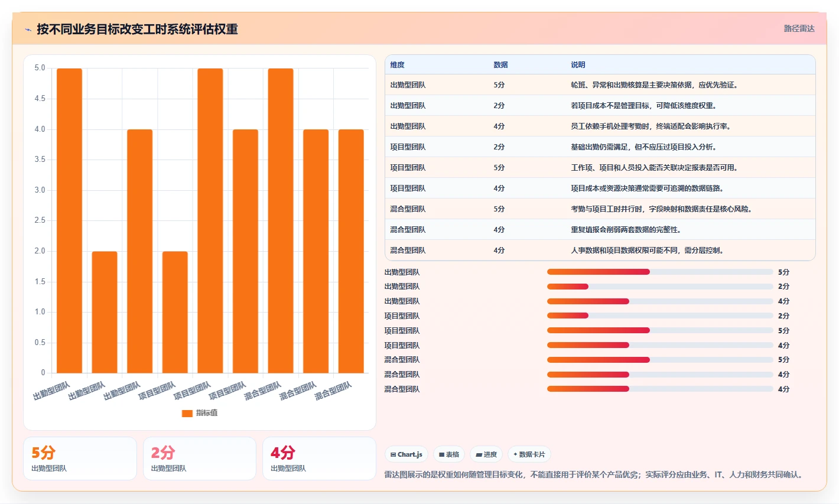Select the row reading 项目成本或资源决策
839x504 pixels.
tap(600, 188)
